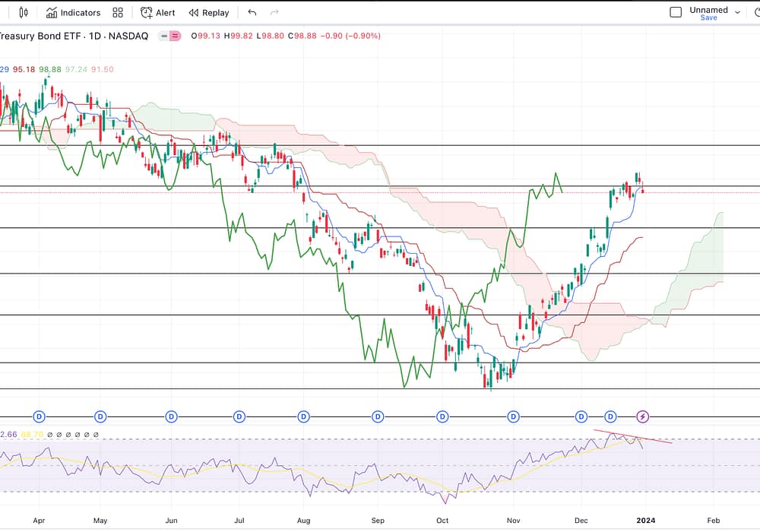The image size is (760, 532).
Task: Click the 2024 label on the time axis
Action: (x=644, y=520)
